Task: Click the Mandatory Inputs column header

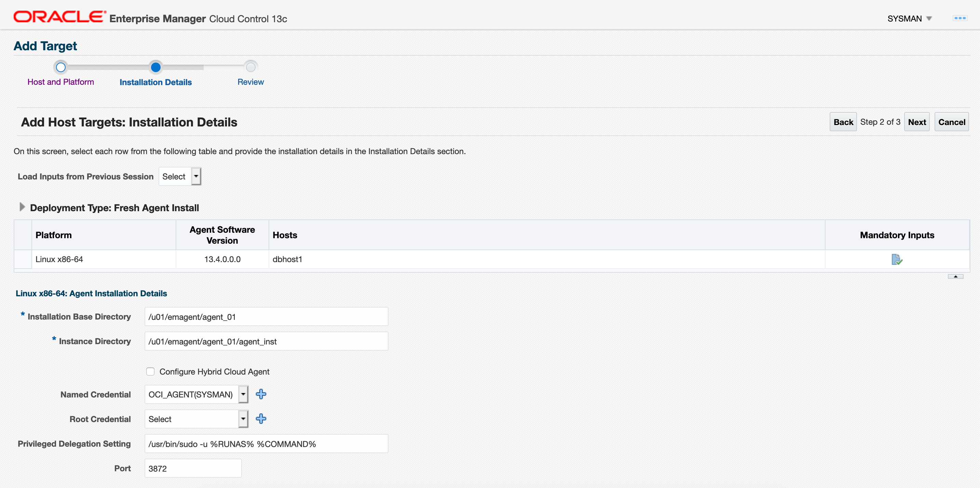Action: (x=897, y=235)
